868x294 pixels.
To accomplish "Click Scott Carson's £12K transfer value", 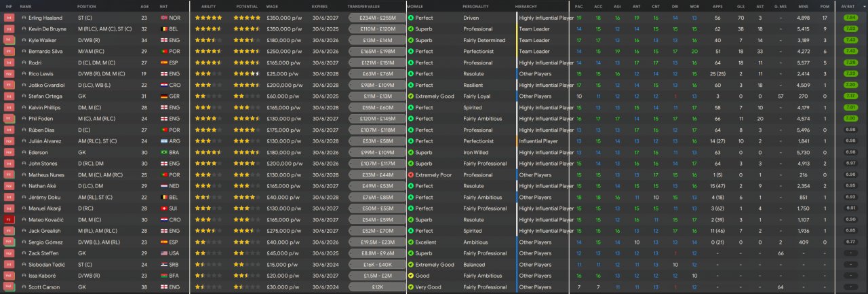I will [376, 287].
